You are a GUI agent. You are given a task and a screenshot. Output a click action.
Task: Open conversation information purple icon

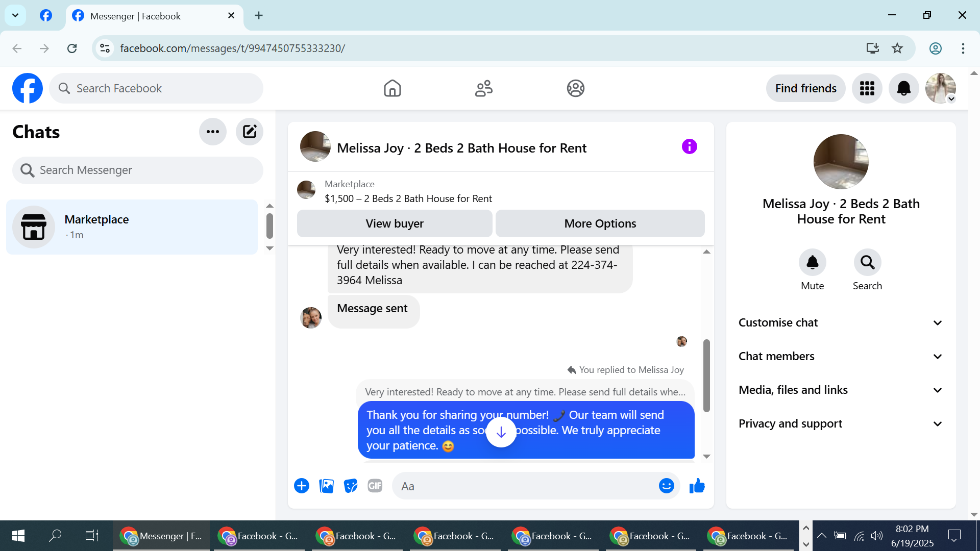690,147
